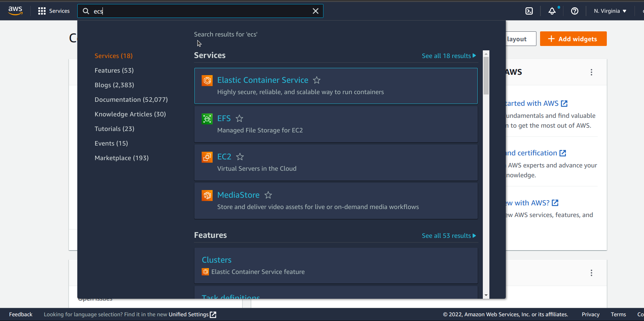
Task: Toggle the EC2 favorite star
Action: [x=240, y=157]
